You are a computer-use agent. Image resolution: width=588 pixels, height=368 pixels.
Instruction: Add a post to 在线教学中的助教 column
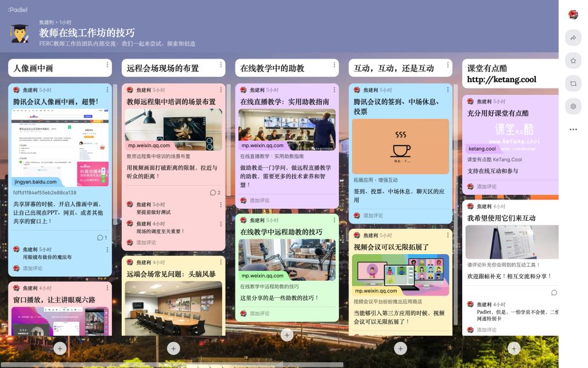click(x=287, y=335)
